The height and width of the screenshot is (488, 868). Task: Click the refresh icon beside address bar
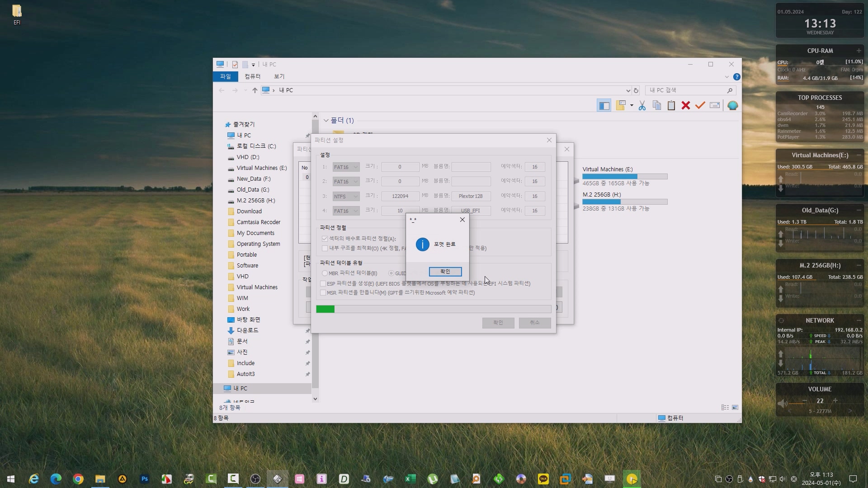[636, 90]
